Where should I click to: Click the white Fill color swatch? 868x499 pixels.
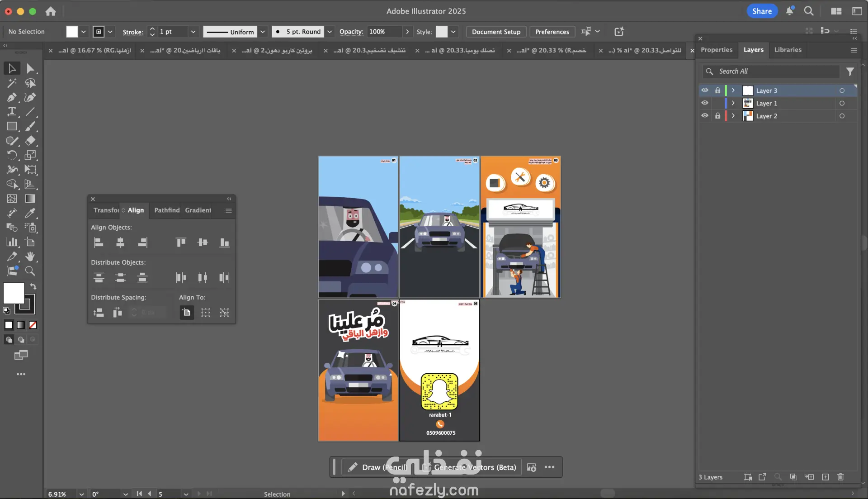point(14,293)
